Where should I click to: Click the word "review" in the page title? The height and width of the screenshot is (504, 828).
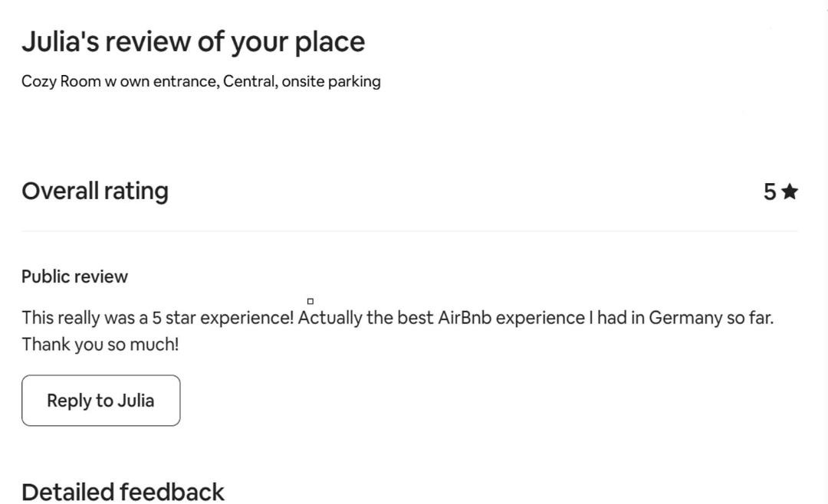(x=148, y=41)
